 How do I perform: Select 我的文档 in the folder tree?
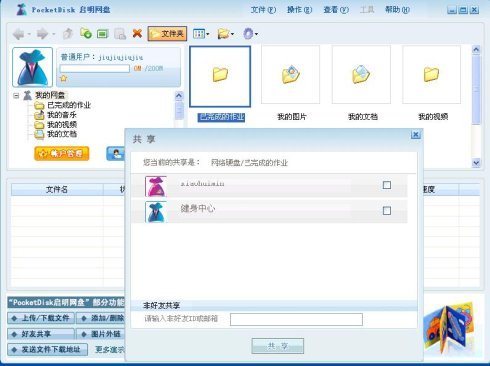point(62,134)
